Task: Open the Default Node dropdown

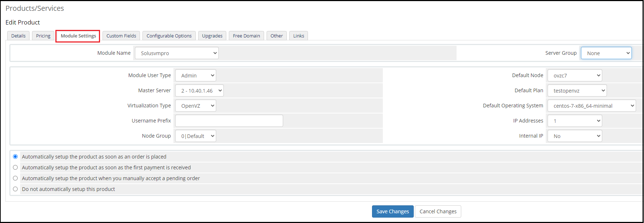Action: 575,76
